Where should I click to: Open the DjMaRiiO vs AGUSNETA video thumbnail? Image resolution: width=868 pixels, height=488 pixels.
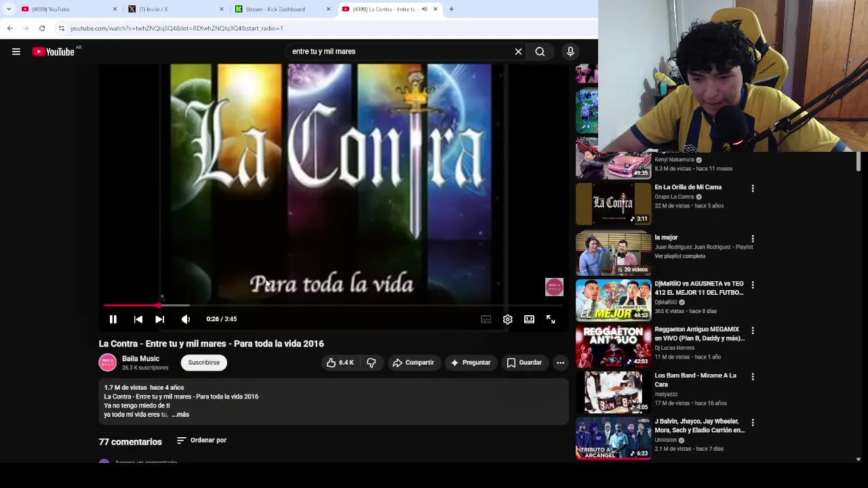(x=613, y=300)
